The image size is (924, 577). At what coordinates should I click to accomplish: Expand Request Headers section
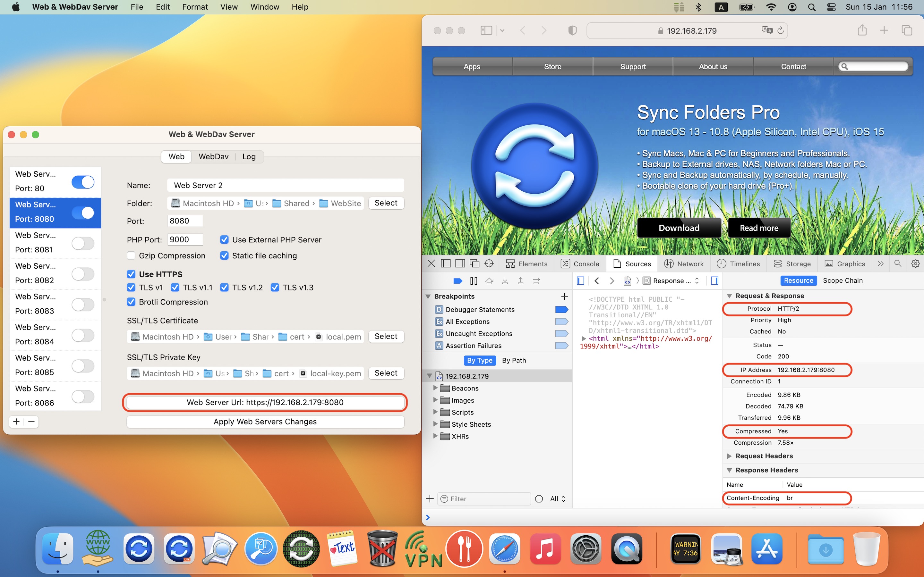click(x=729, y=456)
